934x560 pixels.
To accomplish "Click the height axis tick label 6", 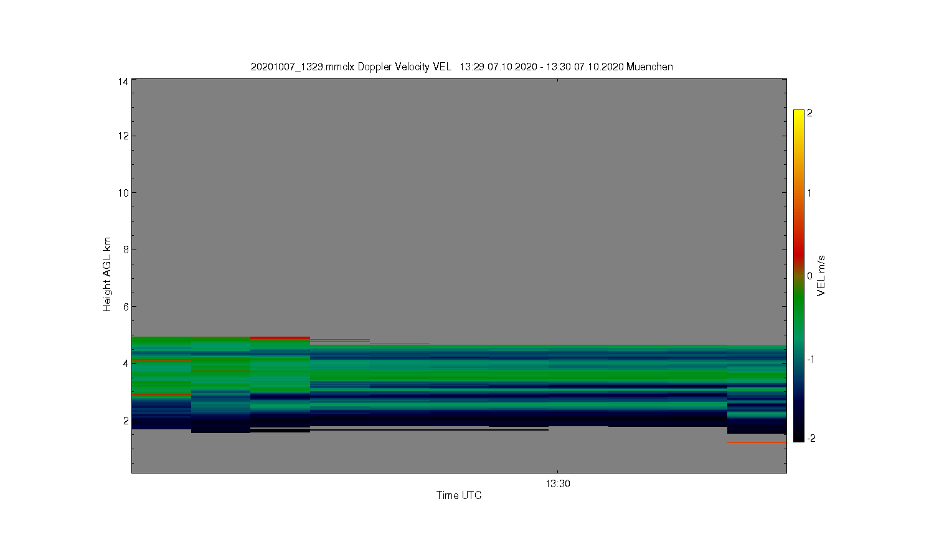I will point(125,307).
